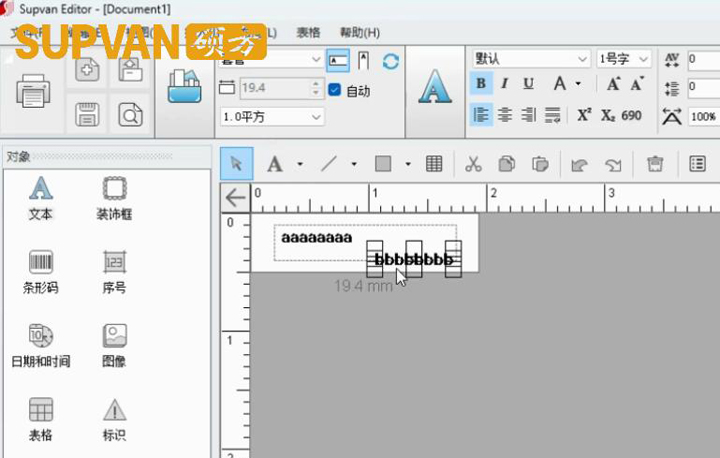720x458 pixels.
Task: Insert 标识 sign object
Action: (x=114, y=419)
